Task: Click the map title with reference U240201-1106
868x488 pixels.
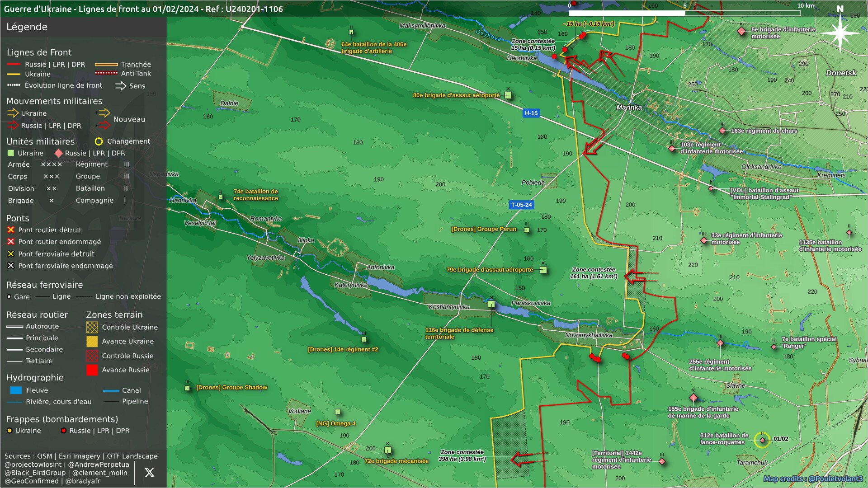Action: click(143, 9)
